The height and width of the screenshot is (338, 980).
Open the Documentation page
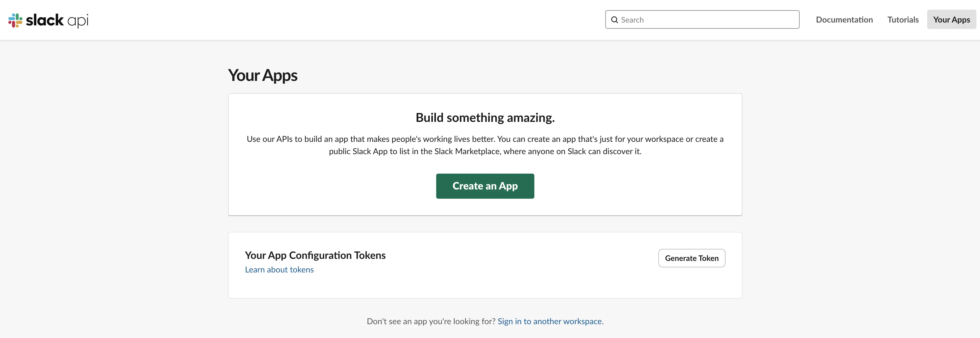[844, 19]
